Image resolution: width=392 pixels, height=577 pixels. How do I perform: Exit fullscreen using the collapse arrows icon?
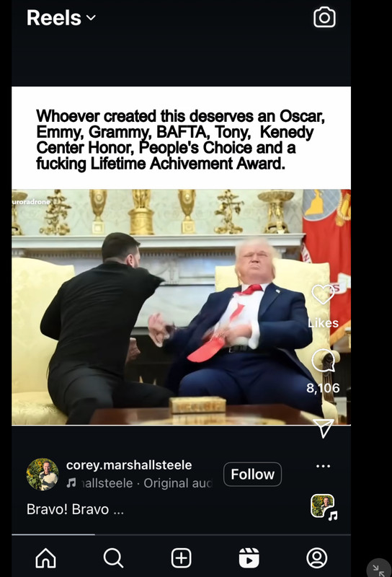379,571
